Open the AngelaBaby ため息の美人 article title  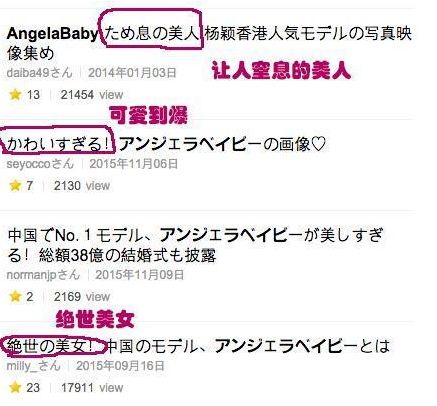(x=209, y=43)
